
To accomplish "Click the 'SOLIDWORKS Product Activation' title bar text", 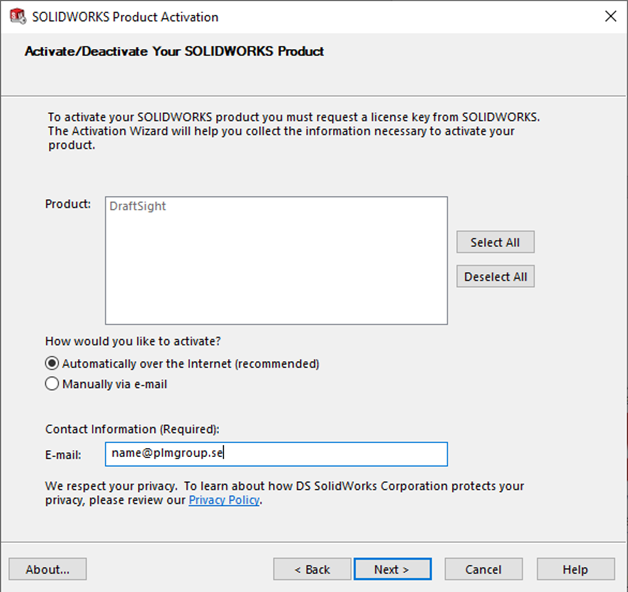I will [125, 17].
